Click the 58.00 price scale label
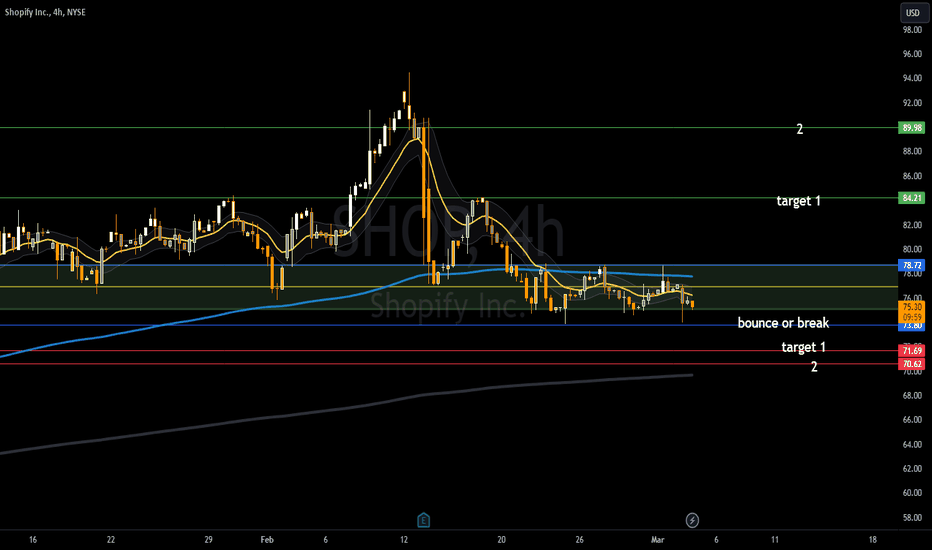This screenshot has width=932, height=550. click(x=912, y=517)
